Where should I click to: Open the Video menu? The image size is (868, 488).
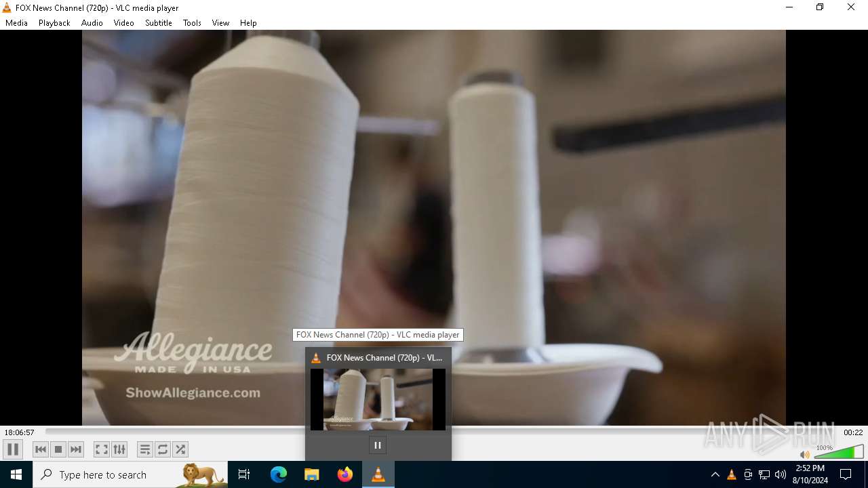[x=124, y=23]
